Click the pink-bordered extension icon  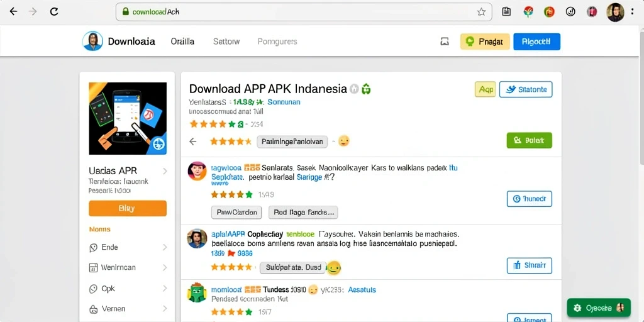coord(592,12)
